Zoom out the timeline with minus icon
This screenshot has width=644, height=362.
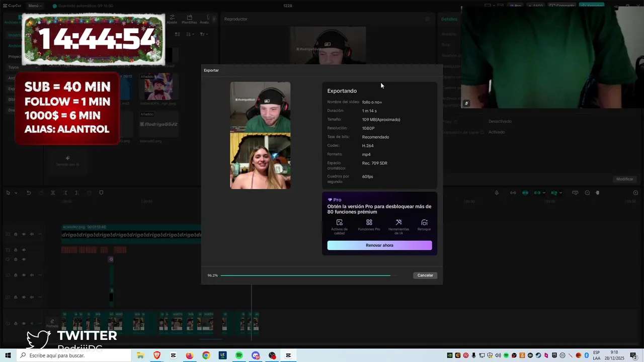tap(587, 193)
